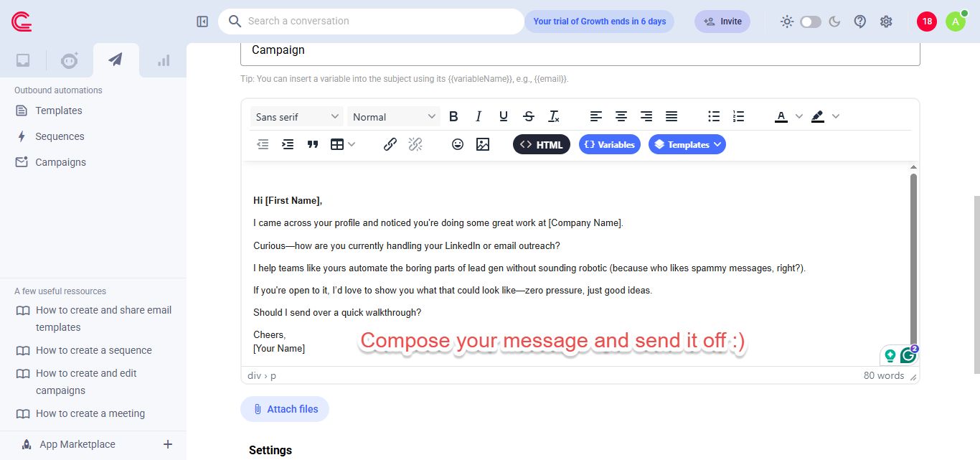Insert a hyperlink

pos(390,144)
